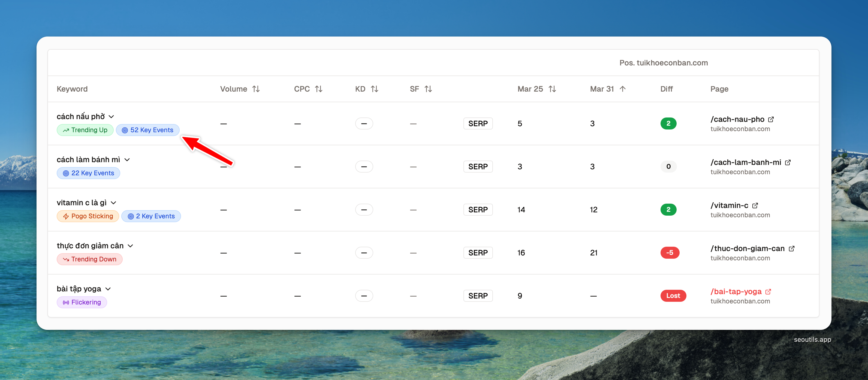This screenshot has width=868, height=380.
Task: Expand the cách nấu phở keyword
Action: click(x=111, y=117)
